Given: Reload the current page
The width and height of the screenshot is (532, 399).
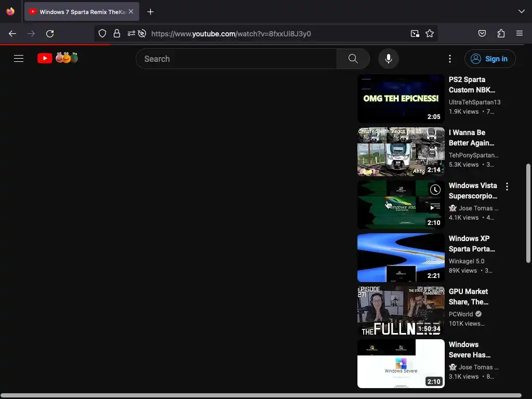Looking at the screenshot, I should [x=50, y=34].
